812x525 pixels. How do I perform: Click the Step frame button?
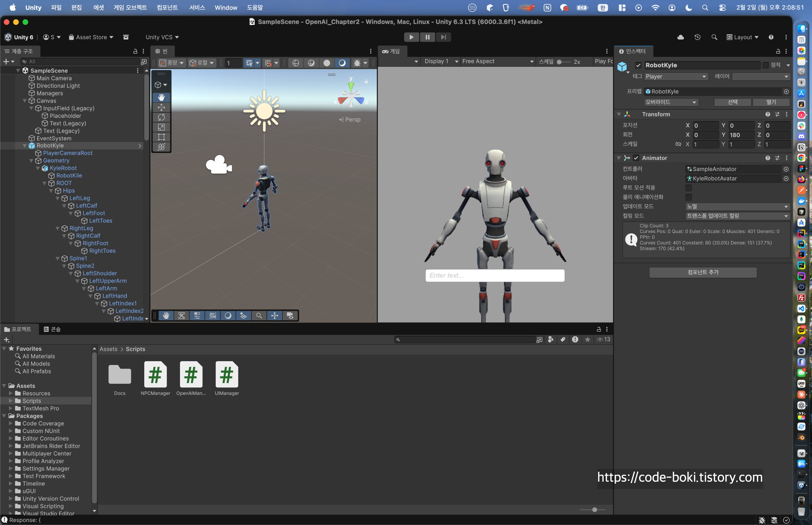coord(443,37)
